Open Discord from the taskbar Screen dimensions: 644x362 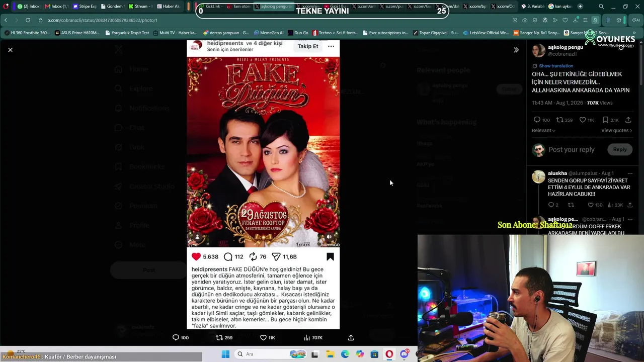(404, 354)
